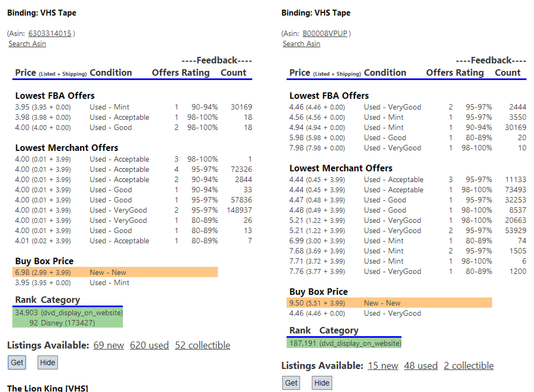Viewport: 534px width, 392px height.
Task: Open the 69 new listings link
Action: [109, 345]
